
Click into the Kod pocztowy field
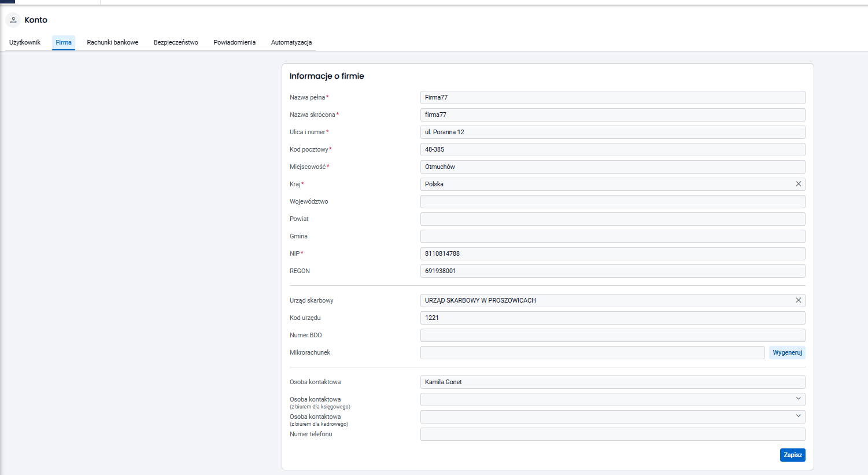(613, 149)
